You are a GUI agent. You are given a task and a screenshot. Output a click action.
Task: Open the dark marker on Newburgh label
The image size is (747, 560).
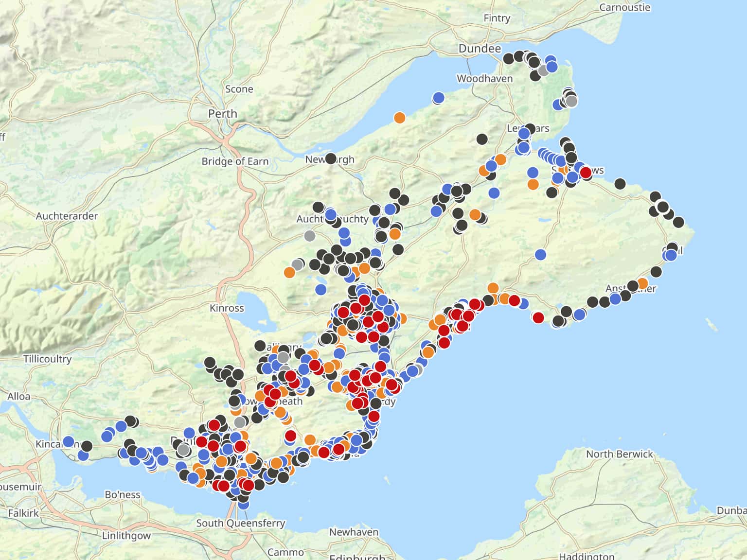331,158
